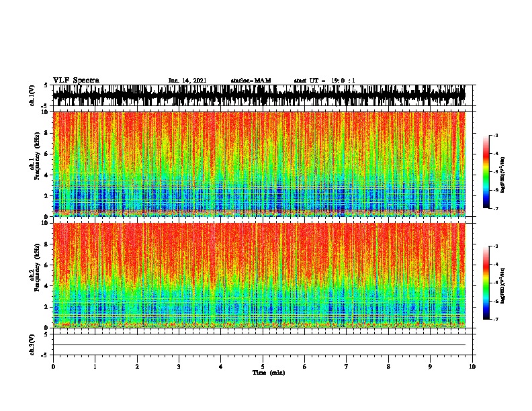
Task: Click the "Time (min)" axis label
Action: 269,373
